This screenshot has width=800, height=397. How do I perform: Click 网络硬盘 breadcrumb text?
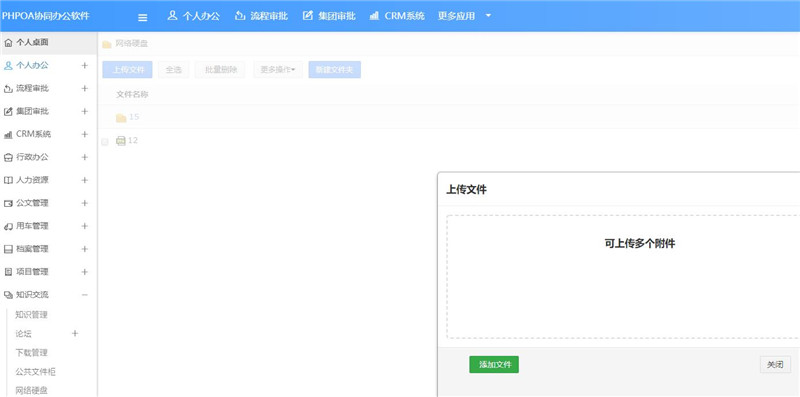pyautogui.click(x=132, y=44)
